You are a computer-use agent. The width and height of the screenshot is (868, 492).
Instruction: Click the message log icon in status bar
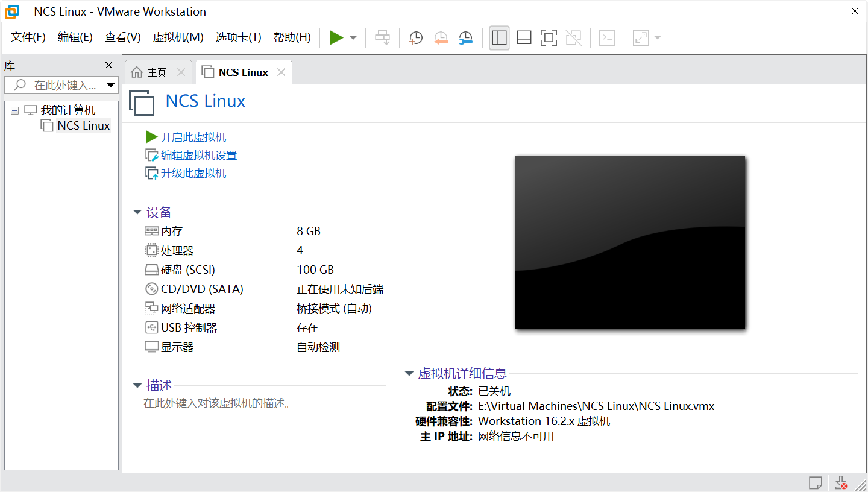point(815,483)
